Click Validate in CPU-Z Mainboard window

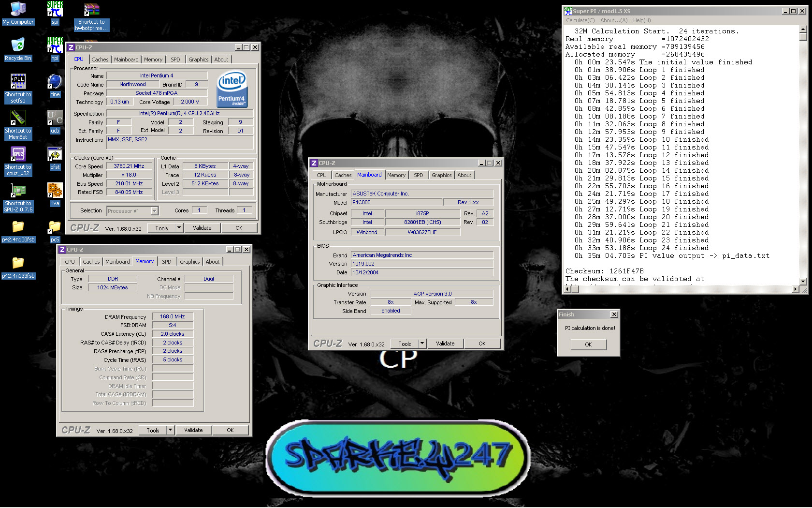[445, 344]
